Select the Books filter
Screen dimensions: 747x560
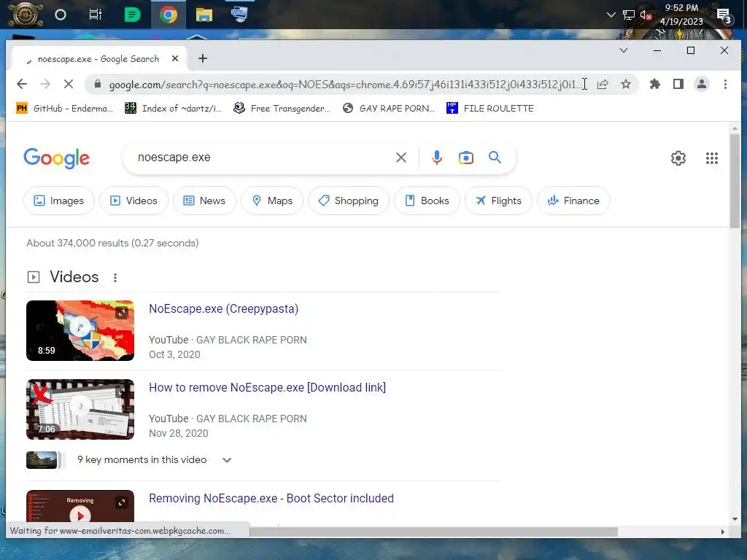pos(427,201)
